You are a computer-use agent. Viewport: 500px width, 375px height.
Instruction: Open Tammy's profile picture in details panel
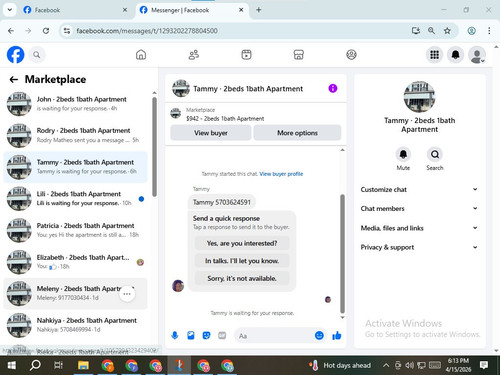pyautogui.click(x=419, y=97)
